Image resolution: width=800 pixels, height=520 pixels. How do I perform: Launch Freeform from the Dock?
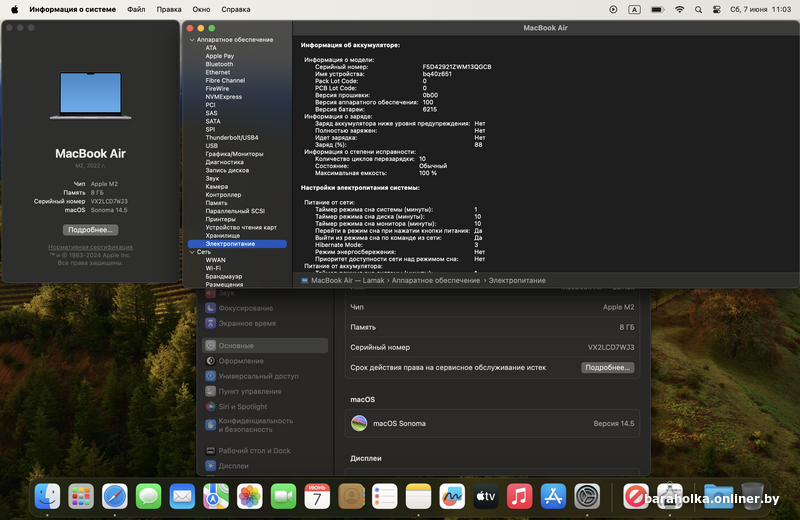coord(452,496)
